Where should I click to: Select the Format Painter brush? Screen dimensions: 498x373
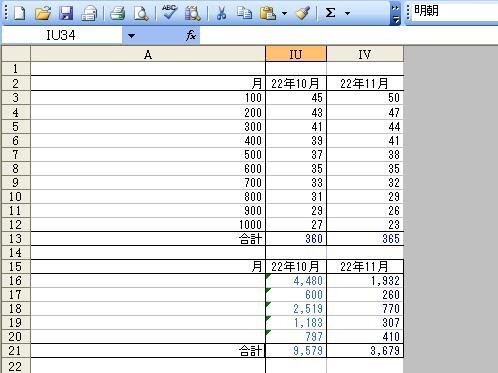(x=303, y=13)
